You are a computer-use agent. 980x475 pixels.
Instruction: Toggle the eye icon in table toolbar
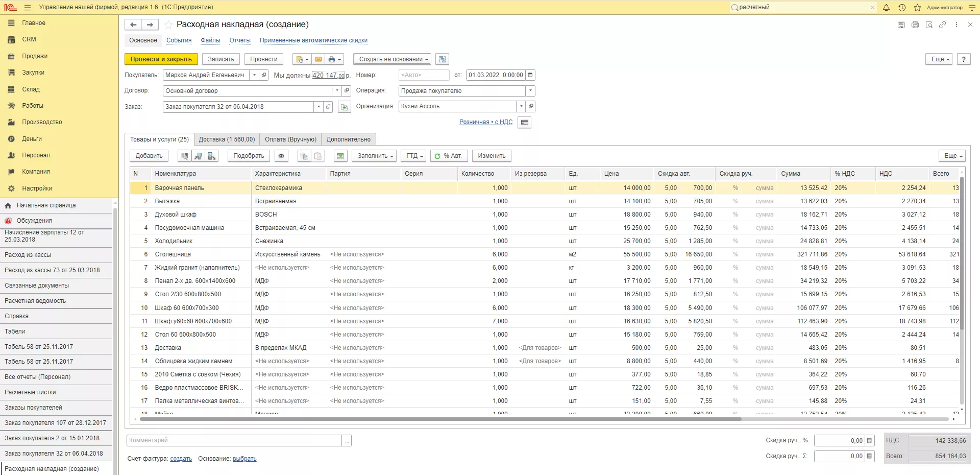click(281, 156)
